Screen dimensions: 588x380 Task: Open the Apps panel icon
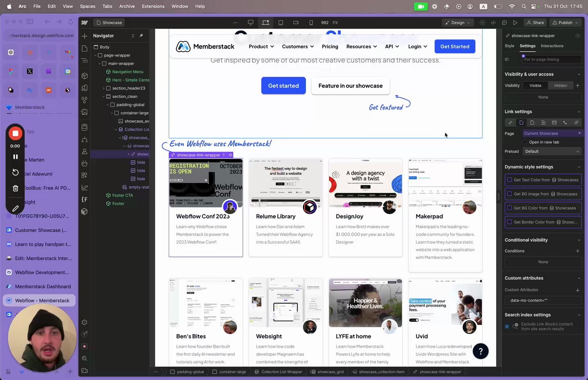(x=84, y=175)
